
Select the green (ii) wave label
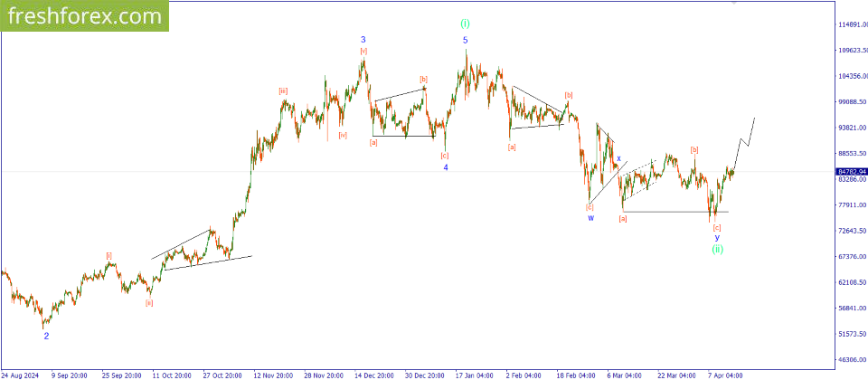[717, 249]
